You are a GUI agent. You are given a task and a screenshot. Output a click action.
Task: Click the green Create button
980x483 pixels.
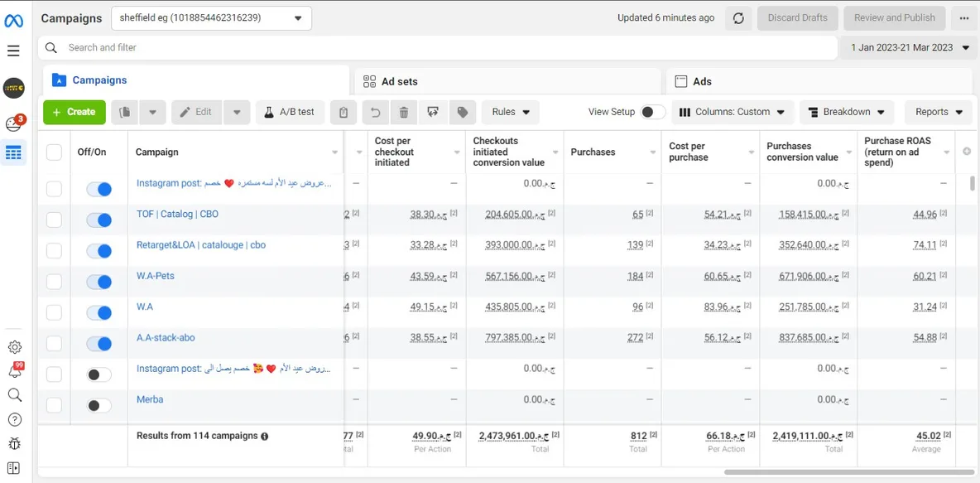74,112
